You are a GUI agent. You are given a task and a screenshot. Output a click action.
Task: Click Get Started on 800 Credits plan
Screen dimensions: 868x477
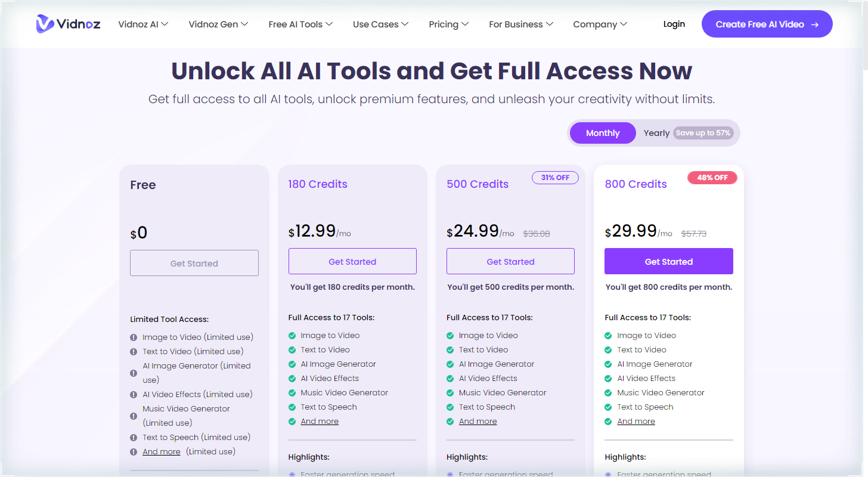[x=669, y=261]
